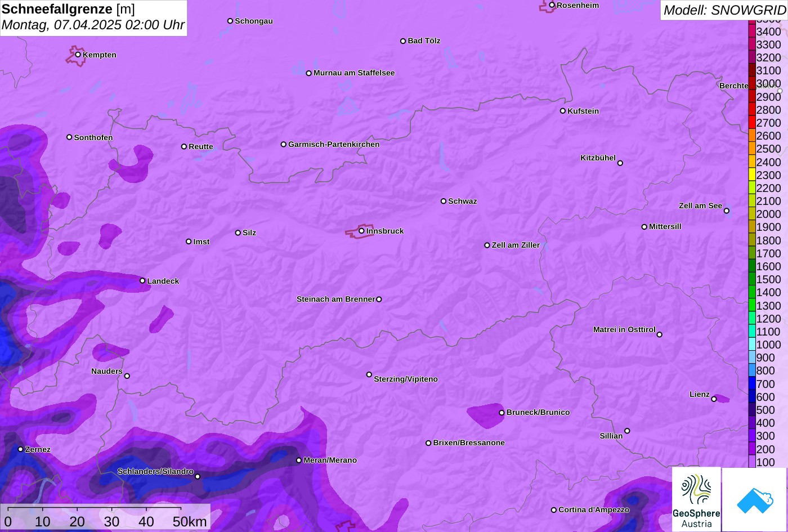Viewport: 788px width, 532px height.
Task: Click the 2700 m red legend swatch
Action: coord(752,123)
